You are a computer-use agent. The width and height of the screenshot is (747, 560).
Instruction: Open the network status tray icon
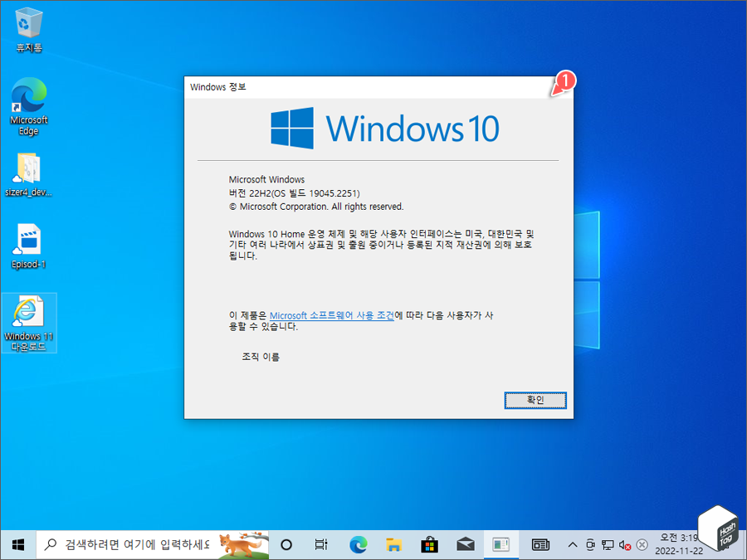(608, 545)
